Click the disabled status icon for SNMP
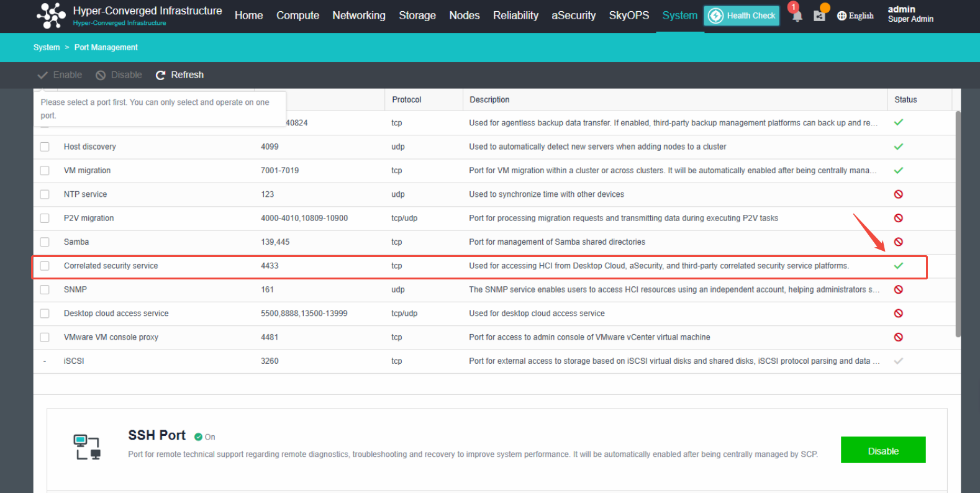Screen dimensions: 980x493 (x=898, y=289)
